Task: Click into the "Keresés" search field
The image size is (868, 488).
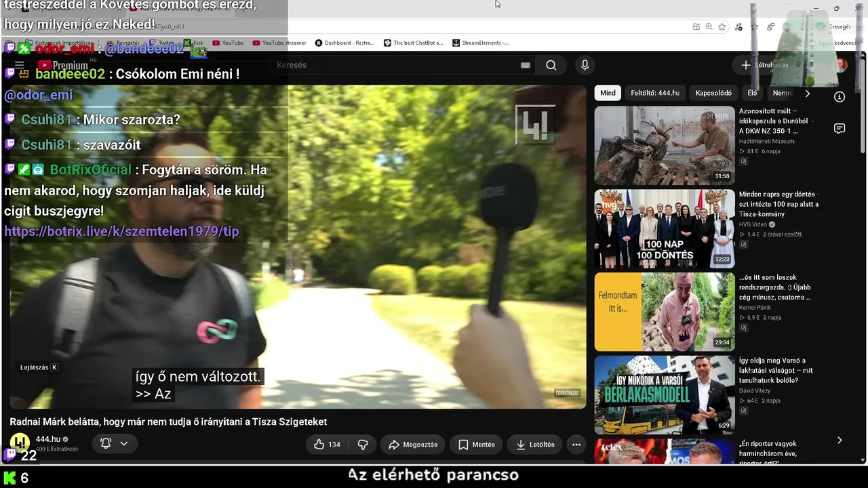Action: (400, 65)
